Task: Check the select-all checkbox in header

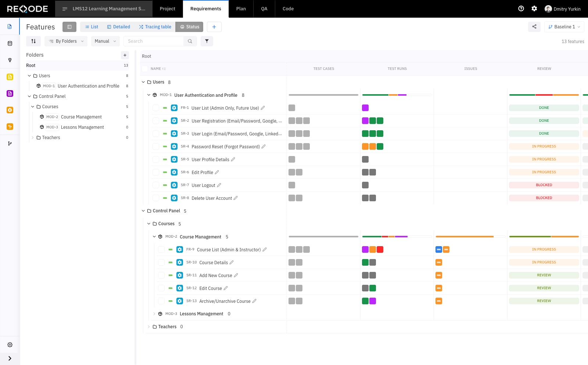Action: 145,69
